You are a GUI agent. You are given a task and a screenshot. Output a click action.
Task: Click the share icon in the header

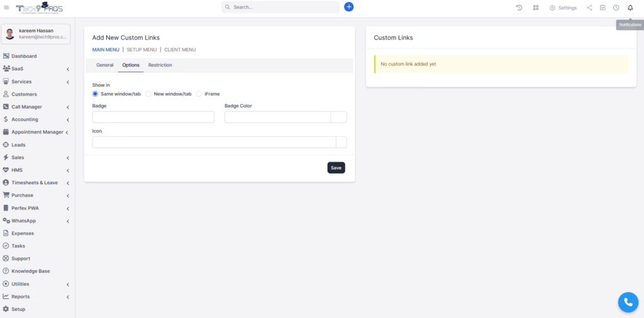(x=589, y=8)
